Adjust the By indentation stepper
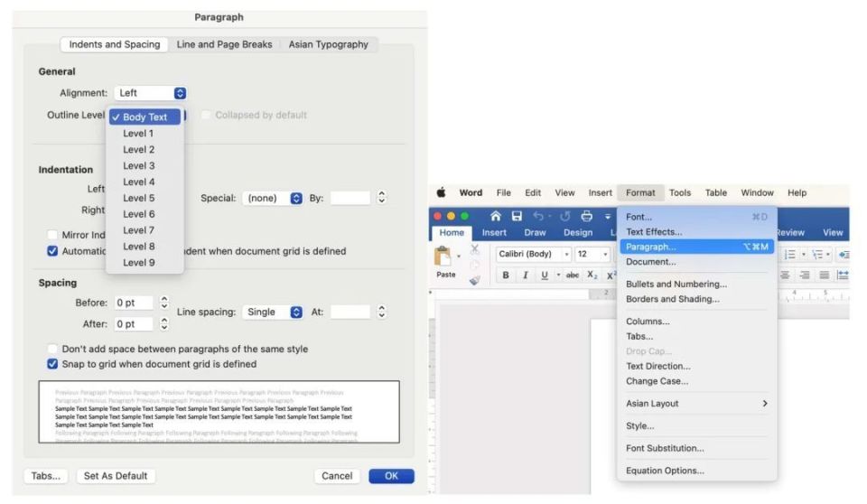Screen dimensions: 867x504 coord(381,198)
